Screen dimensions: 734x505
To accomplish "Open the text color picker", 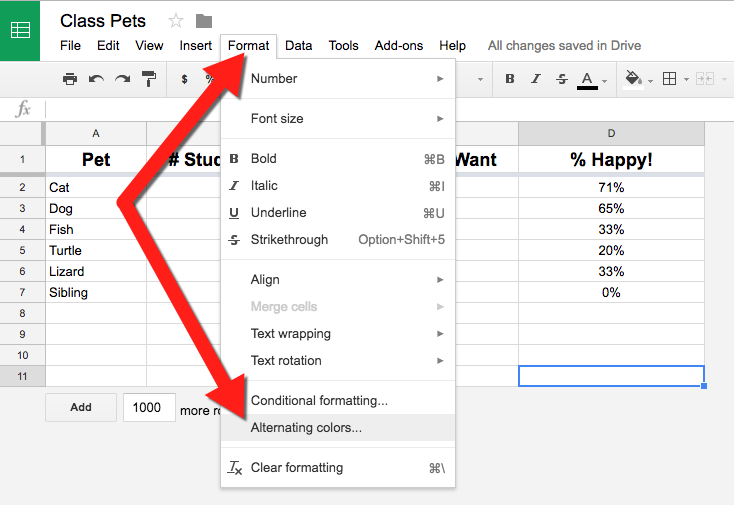I will click(x=587, y=79).
